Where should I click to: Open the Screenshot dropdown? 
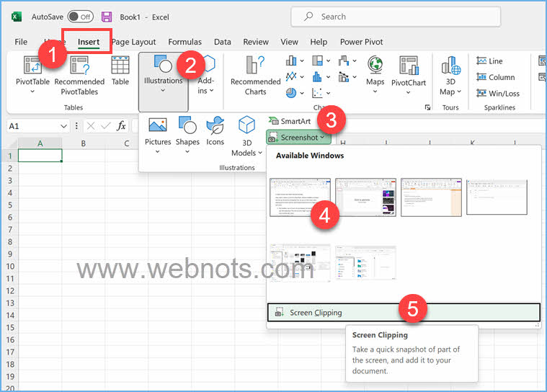coord(298,137)
